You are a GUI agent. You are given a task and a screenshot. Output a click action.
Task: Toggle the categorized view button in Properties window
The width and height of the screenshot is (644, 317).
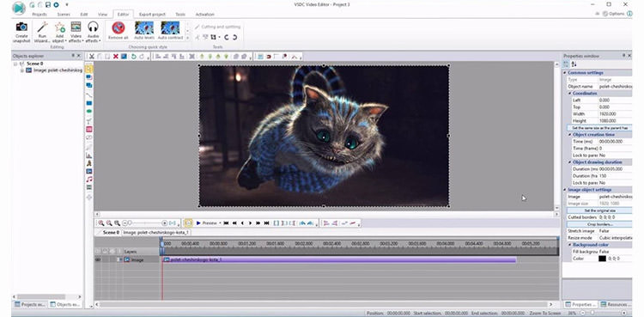pyautogui.click(x=567, y=64)
